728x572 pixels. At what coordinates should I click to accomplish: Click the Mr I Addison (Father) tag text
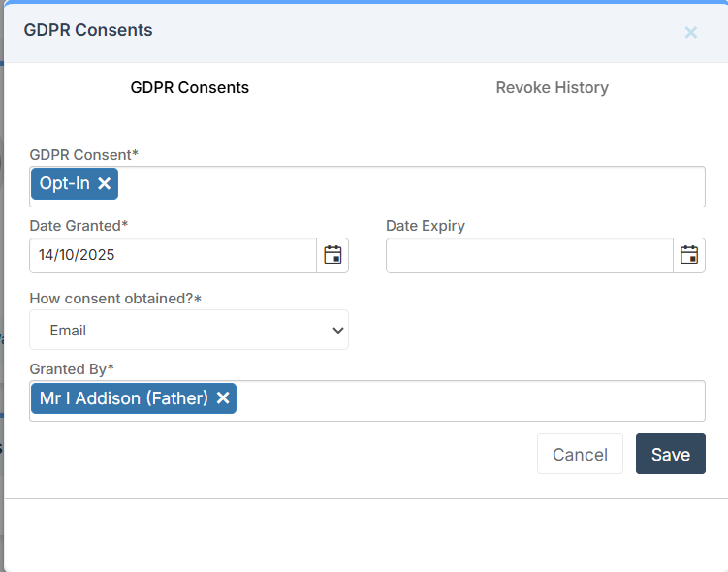click(x=123, y=398)
